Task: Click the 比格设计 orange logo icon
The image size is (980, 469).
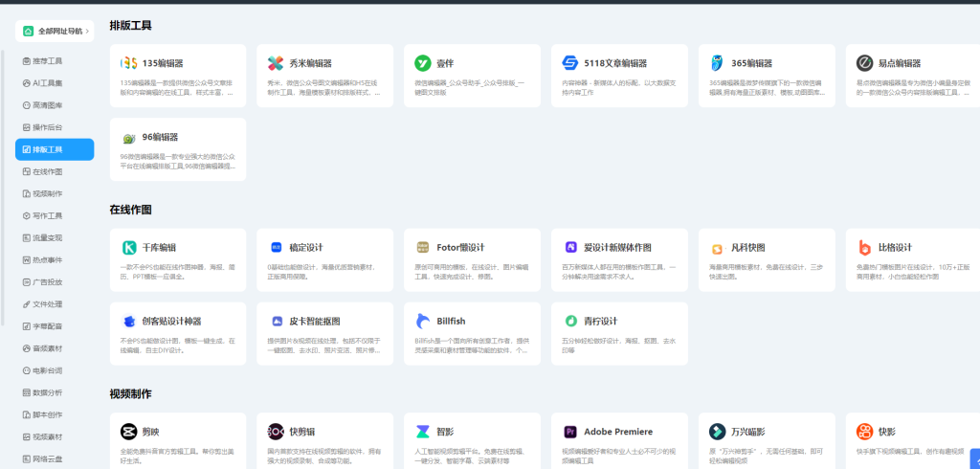Action: (x=864, y=247)
